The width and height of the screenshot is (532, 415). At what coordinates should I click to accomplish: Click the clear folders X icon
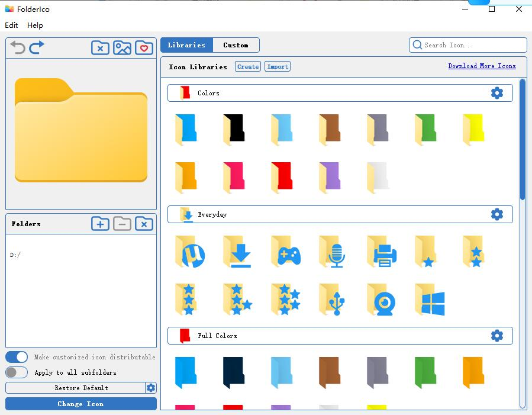(144, 224)
